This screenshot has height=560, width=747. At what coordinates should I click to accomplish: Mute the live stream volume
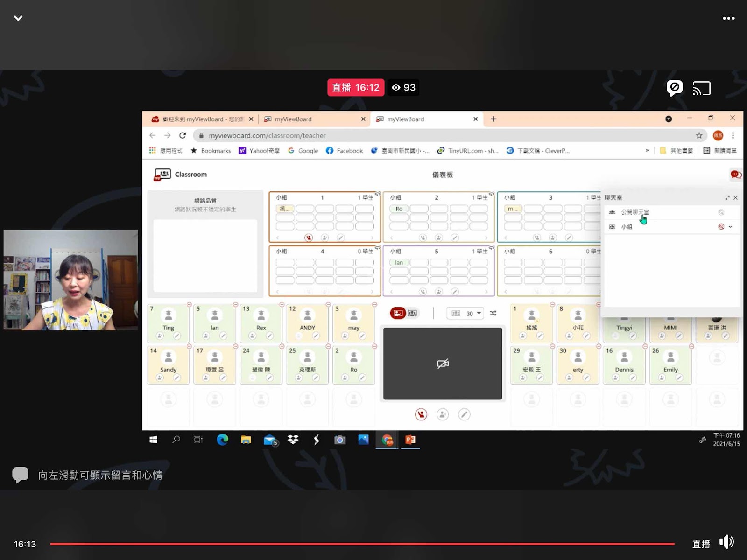click(x=727, y=542)
